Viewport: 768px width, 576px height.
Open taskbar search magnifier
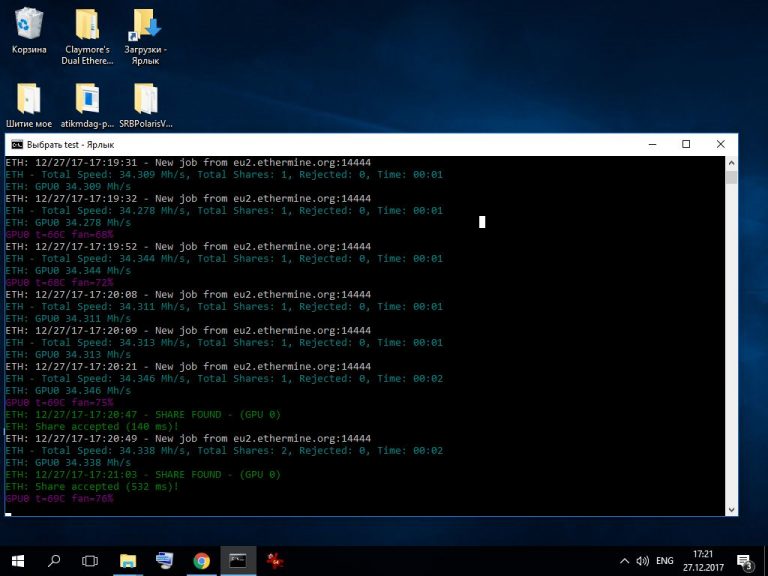click(54, 560)
